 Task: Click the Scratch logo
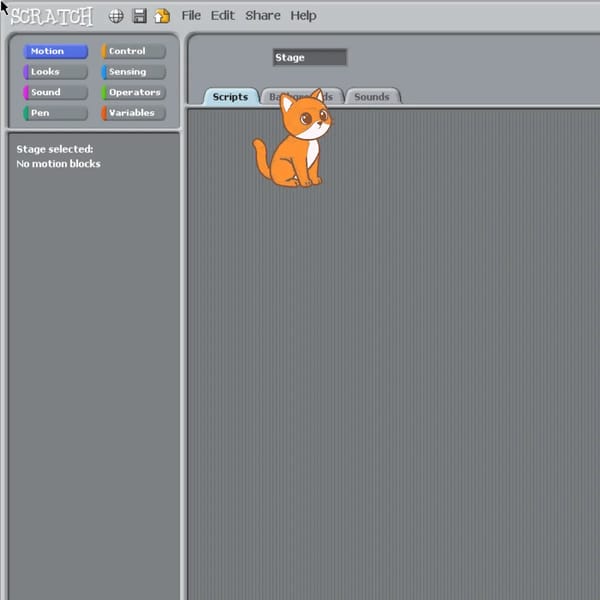[x=51, y=16]
